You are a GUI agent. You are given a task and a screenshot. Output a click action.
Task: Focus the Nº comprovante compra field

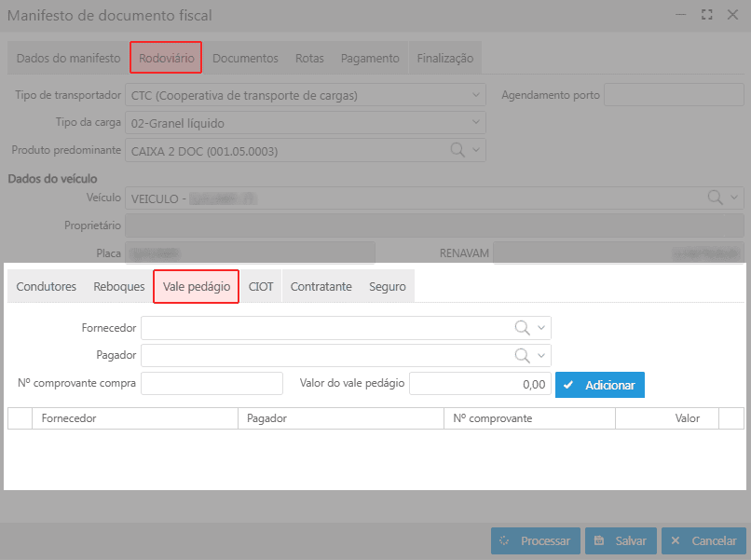pyautogui.click(x=212, y=384)
